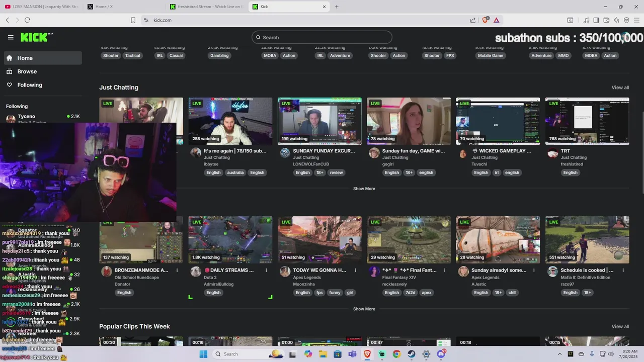The image size is (644, 362).
Task: Click the review tag on LONEWOLFanCUB stream
Action: pos(336,172)
